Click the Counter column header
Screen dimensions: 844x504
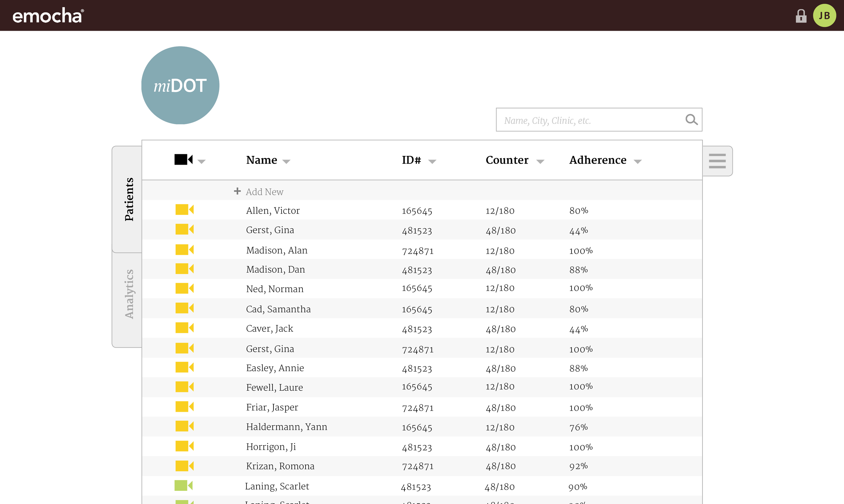[x=507, y=160]
